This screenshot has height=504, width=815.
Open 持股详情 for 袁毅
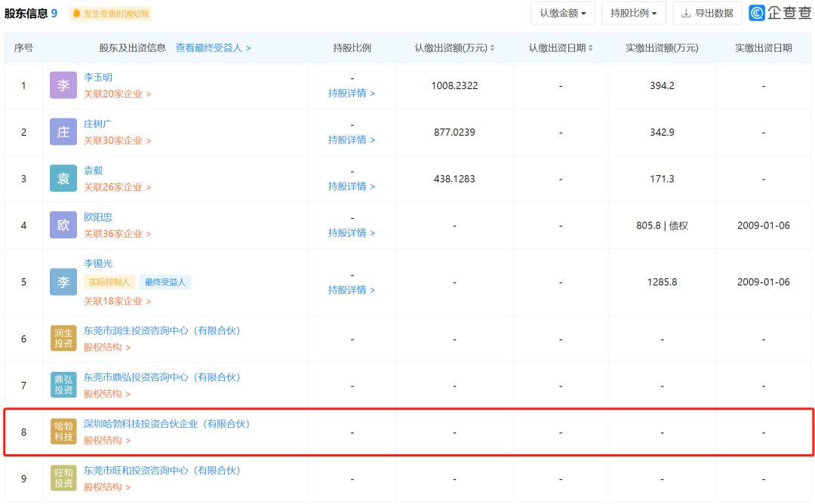352,186
